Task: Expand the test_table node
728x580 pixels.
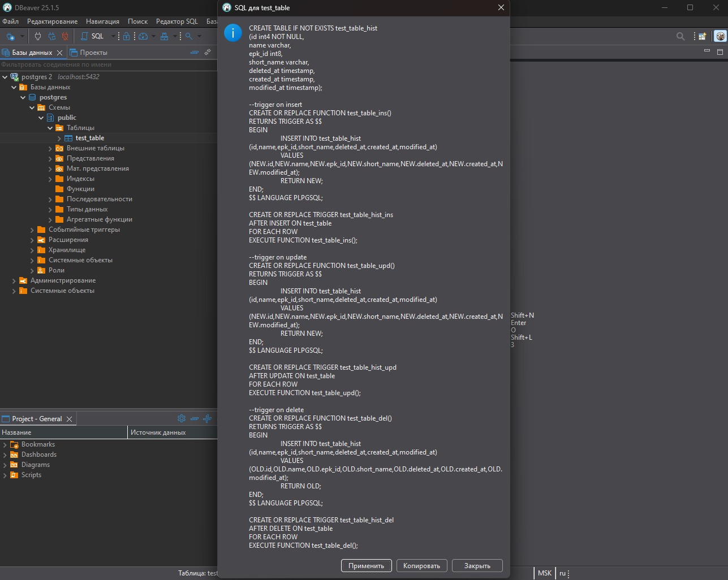Action: pos(59,138)
